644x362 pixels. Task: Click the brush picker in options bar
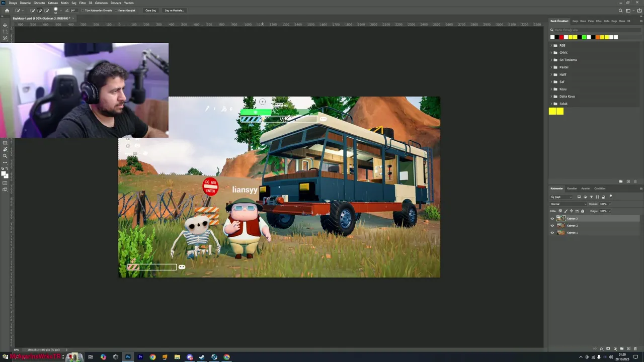tap(56, 10)
